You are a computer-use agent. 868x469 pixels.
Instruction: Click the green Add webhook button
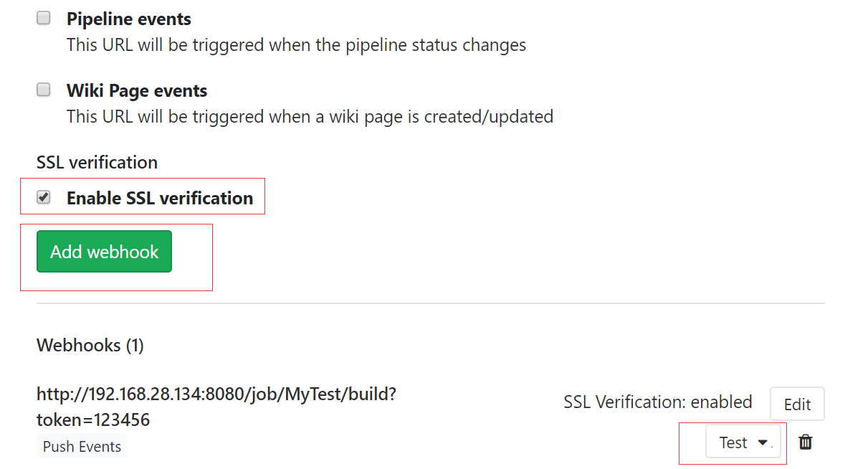tap(105, 252)
